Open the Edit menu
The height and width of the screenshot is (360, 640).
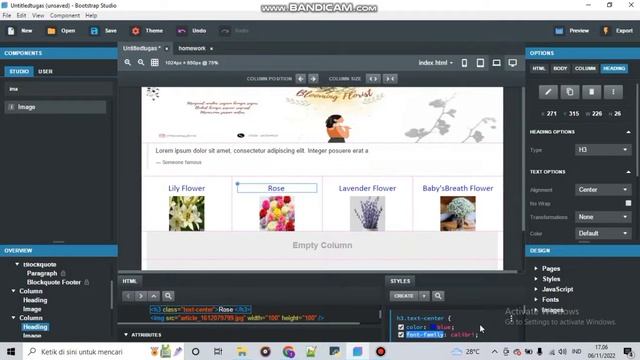click(x=21, y=16)
